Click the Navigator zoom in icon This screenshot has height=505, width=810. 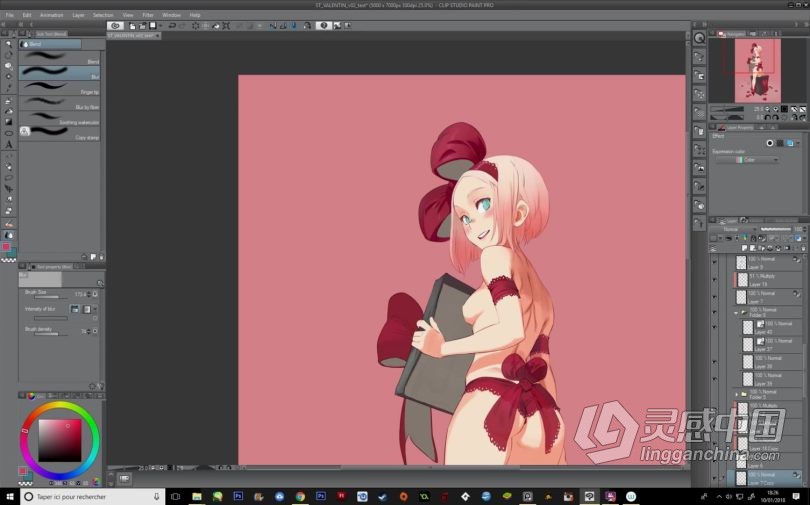pos(775,109)
